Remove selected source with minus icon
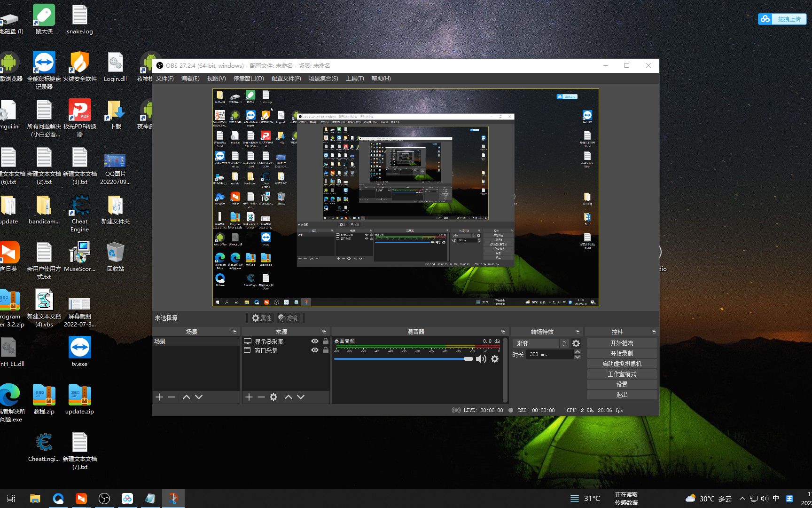812x508 pixels. pyautogui.click(x=261, y=397)
